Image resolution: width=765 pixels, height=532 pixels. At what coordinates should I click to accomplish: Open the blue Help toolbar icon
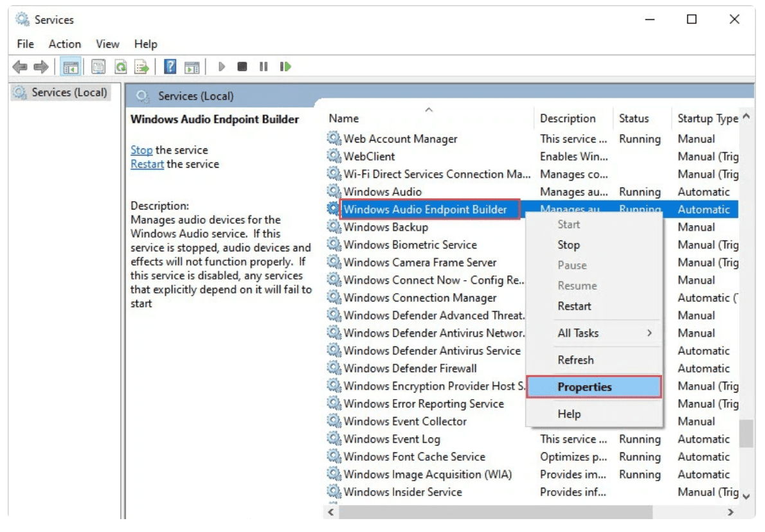[x=170, y=66]
